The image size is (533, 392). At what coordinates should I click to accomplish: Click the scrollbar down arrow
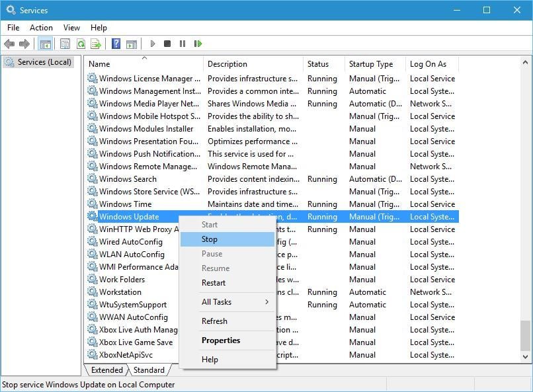pos(525,357)
